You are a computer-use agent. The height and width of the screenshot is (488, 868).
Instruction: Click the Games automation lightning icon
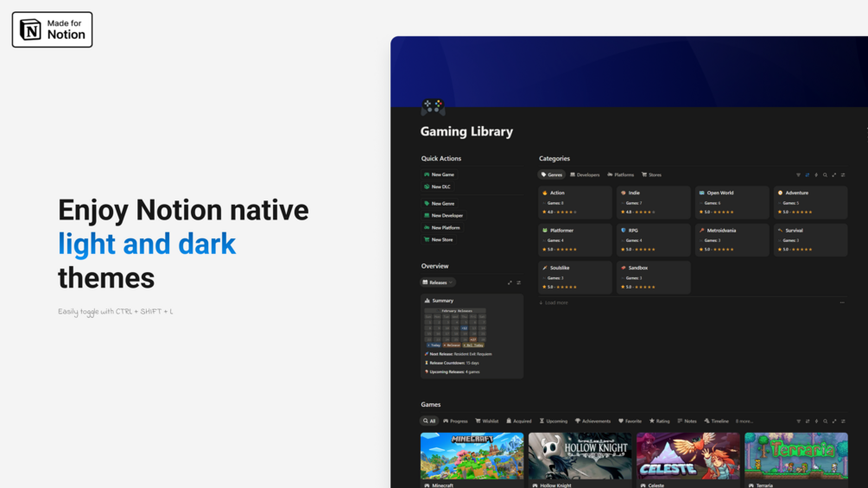(x=816, y=421)
